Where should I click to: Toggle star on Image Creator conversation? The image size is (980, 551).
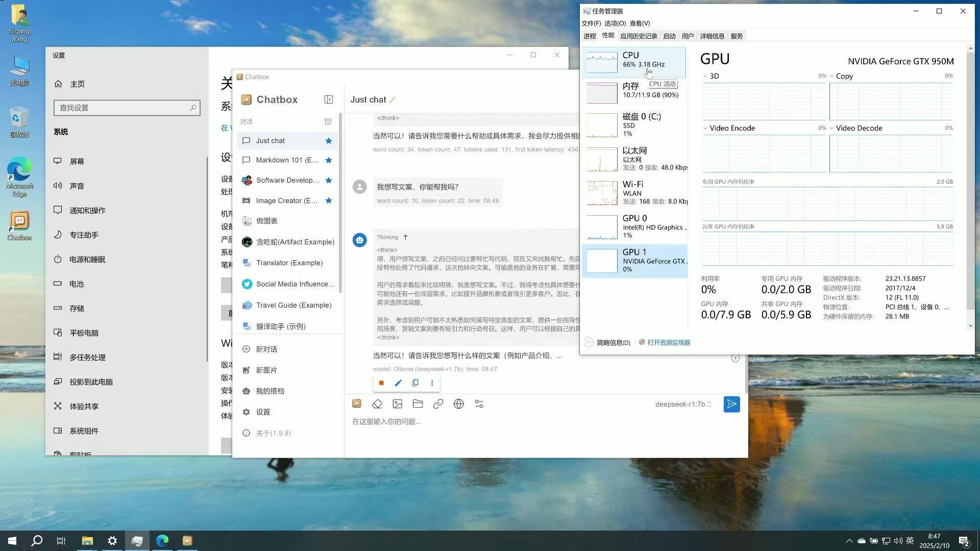[x=329, y=201]
